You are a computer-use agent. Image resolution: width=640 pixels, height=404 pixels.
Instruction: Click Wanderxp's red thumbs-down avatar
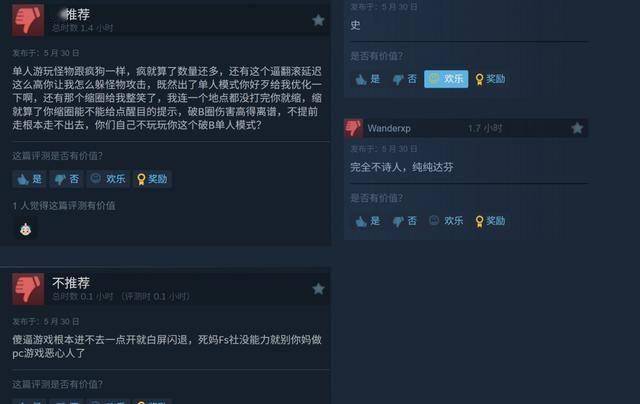(353, 128)
